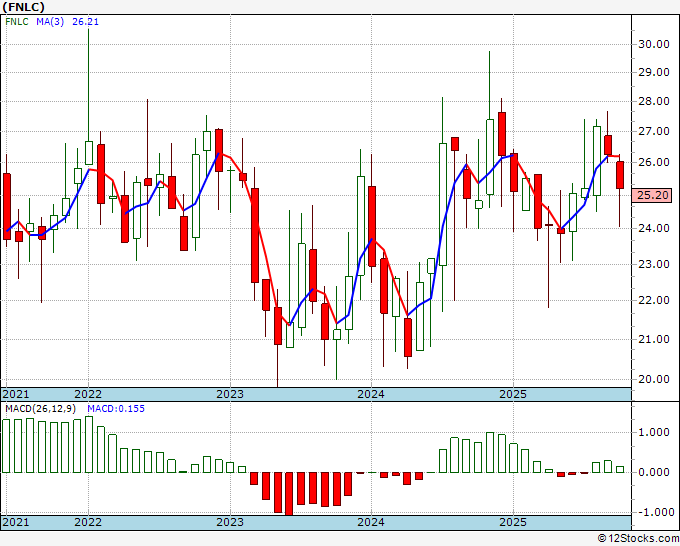The image size is (680, 546).
Task: Click the lowest red MACD bar of mid-2023
Action: point(289,494)
